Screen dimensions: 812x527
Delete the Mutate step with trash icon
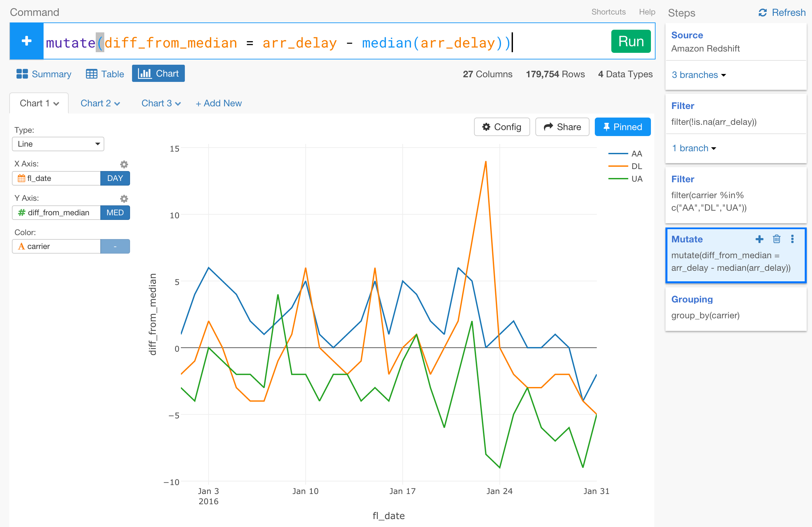click(x=777, y=239)
